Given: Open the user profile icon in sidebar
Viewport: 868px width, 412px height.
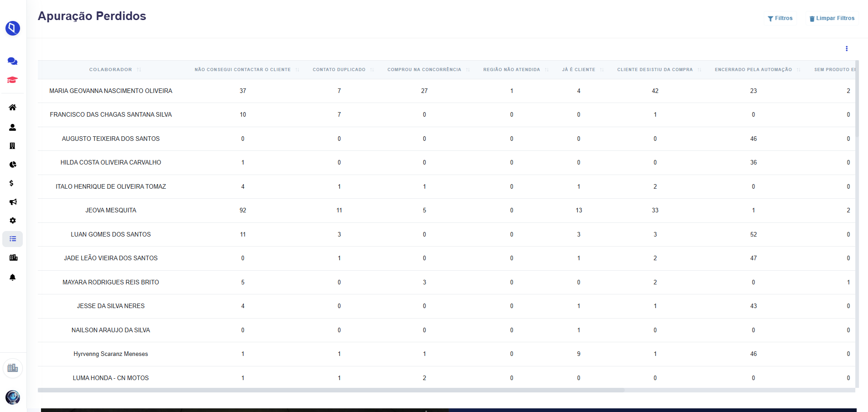Looking at the screenshot, I should 13,128.
